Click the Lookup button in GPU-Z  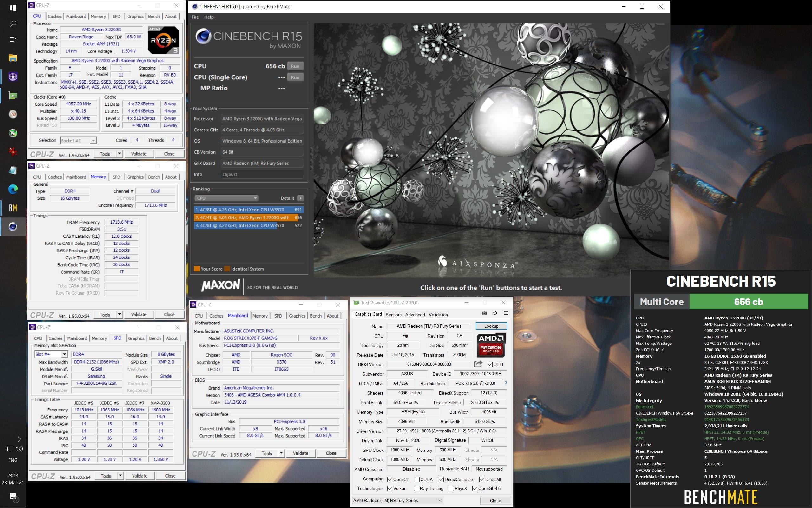click(x=491, y=326)
